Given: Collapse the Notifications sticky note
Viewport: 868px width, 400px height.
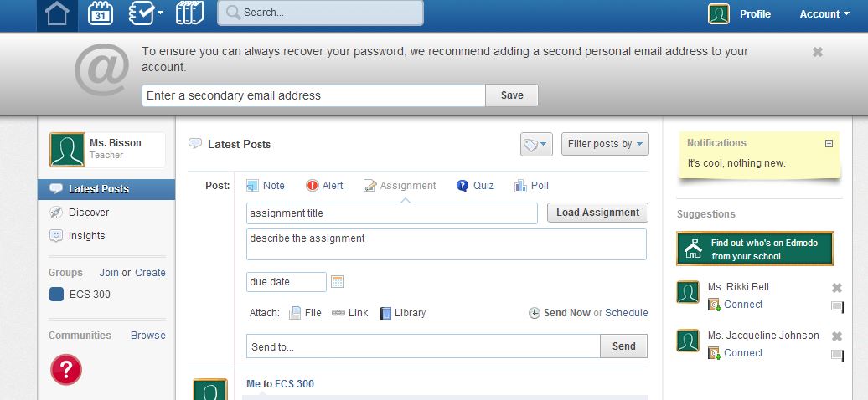Looking at the screenshot, I should click(x=829, y=143).
